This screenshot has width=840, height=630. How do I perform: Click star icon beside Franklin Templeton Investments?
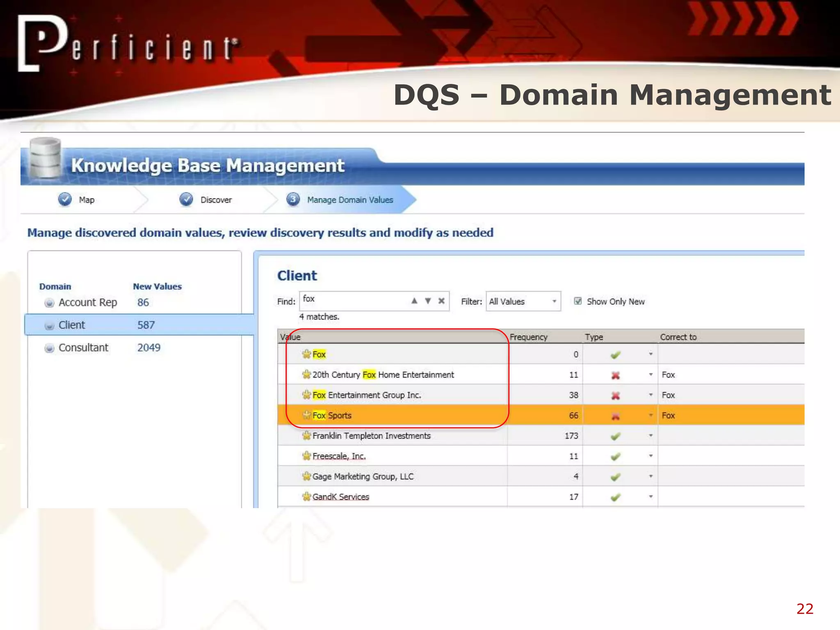point(306,436)
